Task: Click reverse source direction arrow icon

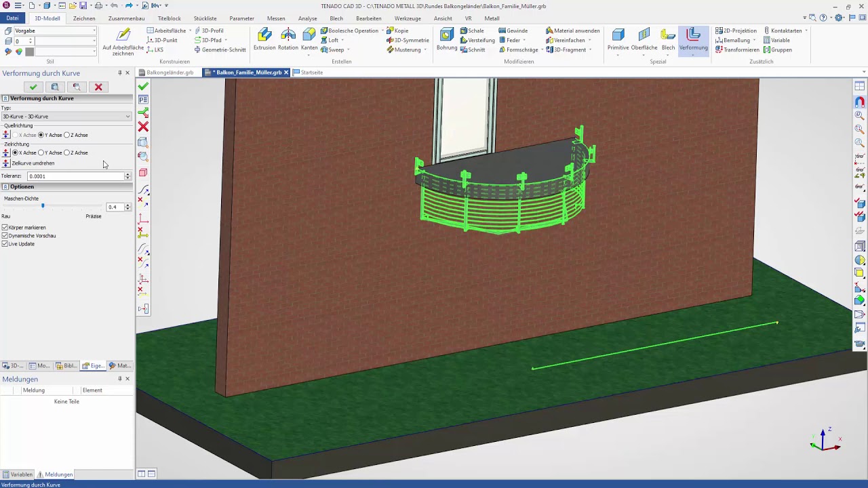Action: (6, 135)
